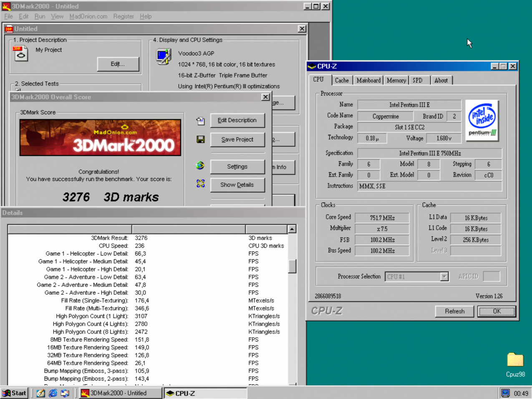
Task: Click the first quick launch icon next to Start
Action: coord(40,393)
